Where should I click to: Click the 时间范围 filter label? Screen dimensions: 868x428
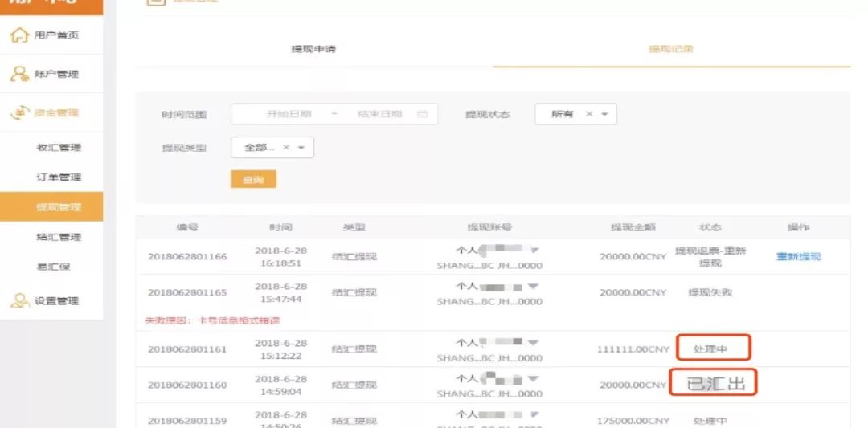click(184, 115)
